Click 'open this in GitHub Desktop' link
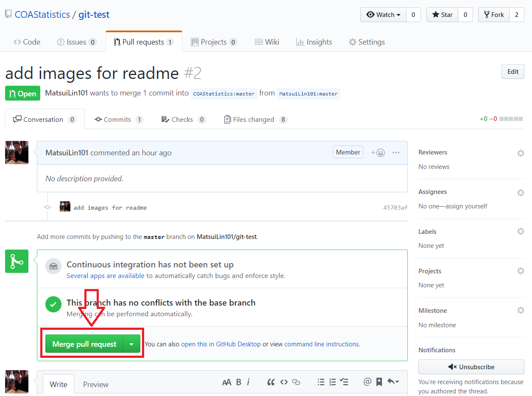The height and width of the screenshot is (396, 532). [221, 344]
